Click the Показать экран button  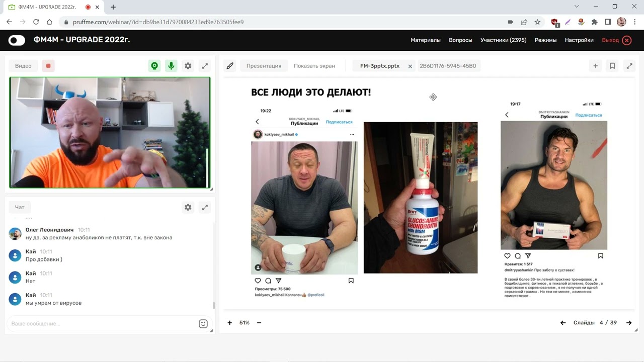313,65
